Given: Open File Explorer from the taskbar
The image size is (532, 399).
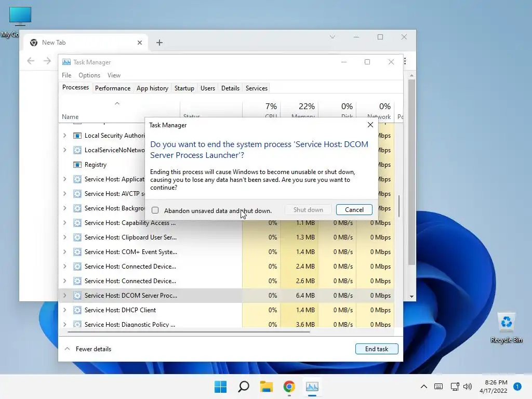Looking at the screenshot, I should 267,387.
